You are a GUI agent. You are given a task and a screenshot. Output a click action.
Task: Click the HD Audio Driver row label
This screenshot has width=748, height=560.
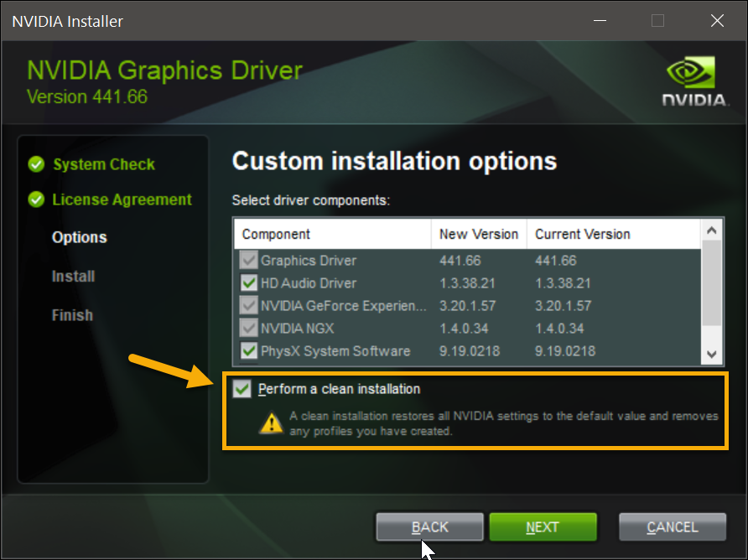(x=308, y=283)
